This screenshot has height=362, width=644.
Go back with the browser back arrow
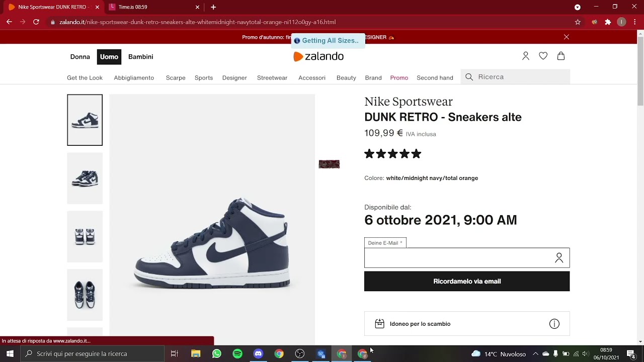(x=9, y=22)
